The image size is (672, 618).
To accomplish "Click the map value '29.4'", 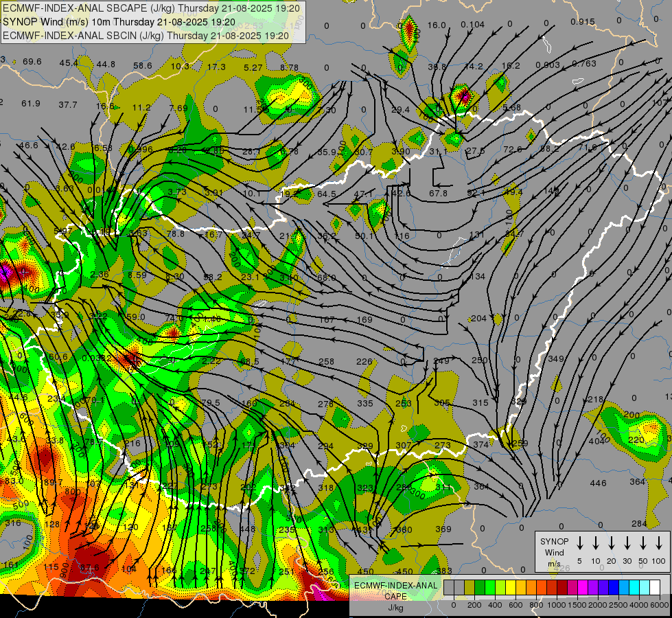I will [400, 110].
